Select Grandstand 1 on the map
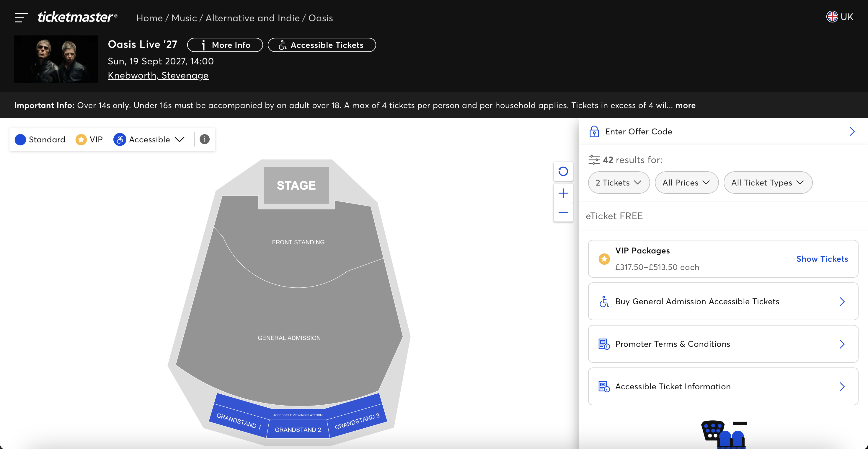The image size is (868, 449). 239,421
